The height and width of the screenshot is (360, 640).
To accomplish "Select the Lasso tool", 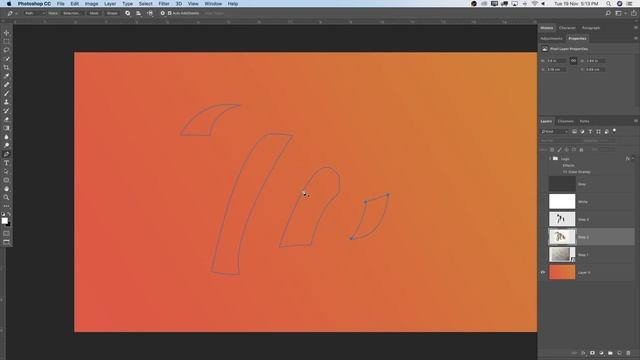I will click(6, 50).
